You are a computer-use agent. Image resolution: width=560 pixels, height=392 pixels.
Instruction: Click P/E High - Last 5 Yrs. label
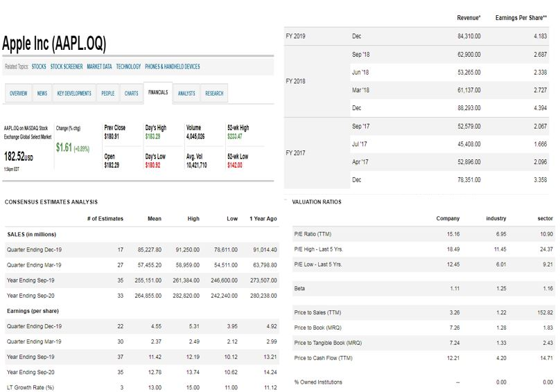pyautogui.click(x=319, y=249)
